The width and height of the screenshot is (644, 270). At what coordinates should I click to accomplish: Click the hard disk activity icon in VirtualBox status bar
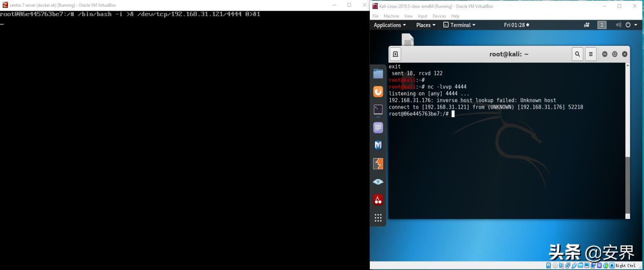[x=548, y=266]
